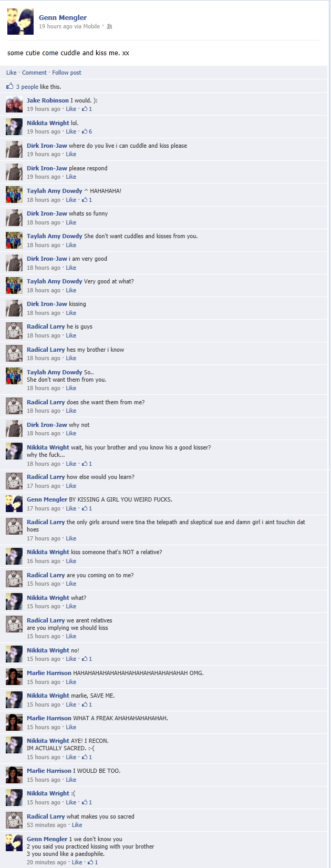
Task: Like Marlie Harrison's 'I WOULD BE TOO.' comment
Action: pos(71,780)
